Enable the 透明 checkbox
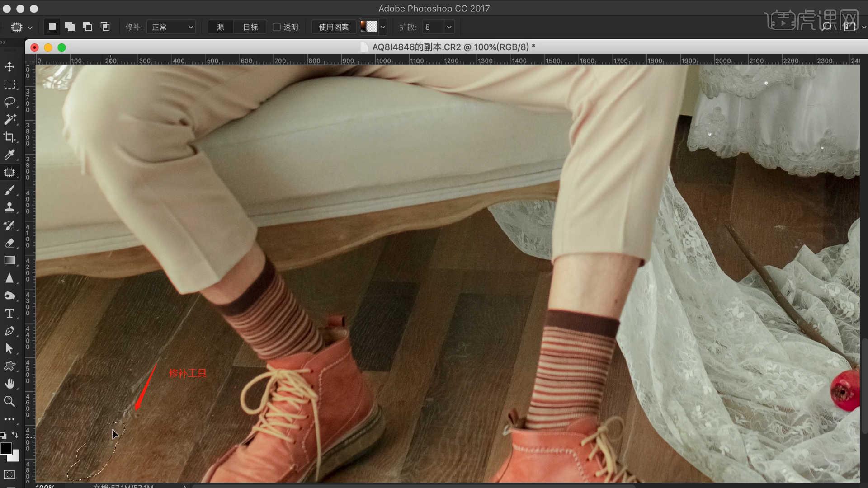Image resolution: width=868 pixels, height=488 pixels. click(x=277, y=27)
